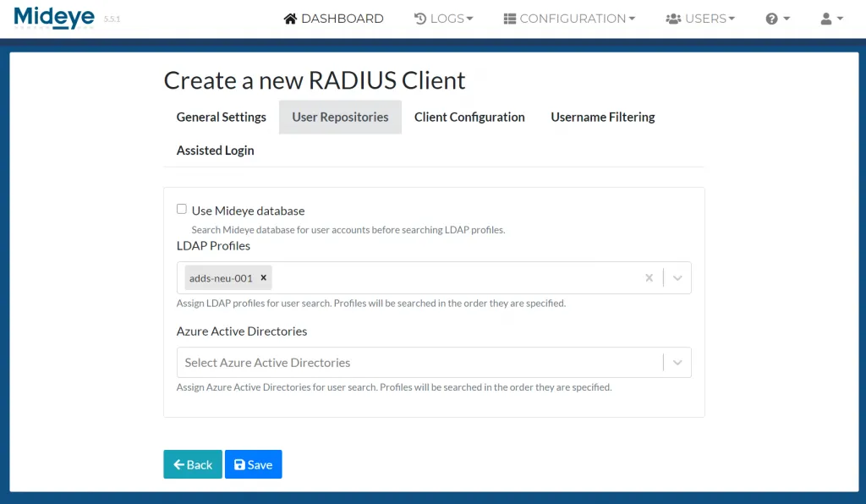Click the Mideye logo
This screenshot has width=866, height=504.
(x=53, y=17)
